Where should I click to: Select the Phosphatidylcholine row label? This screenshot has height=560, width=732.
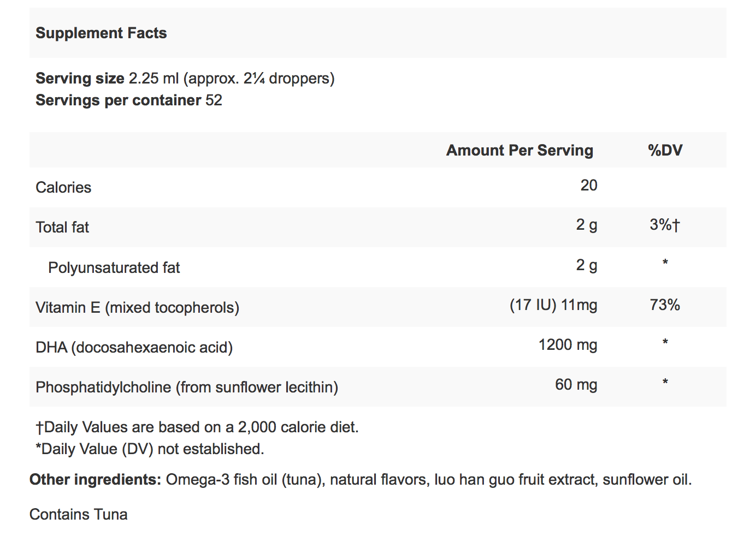tap(186, 388)
